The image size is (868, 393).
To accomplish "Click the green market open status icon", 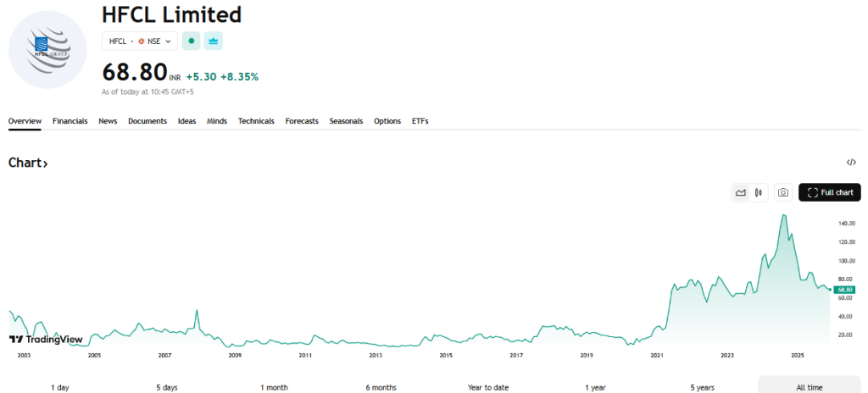I will coord(191,41).
